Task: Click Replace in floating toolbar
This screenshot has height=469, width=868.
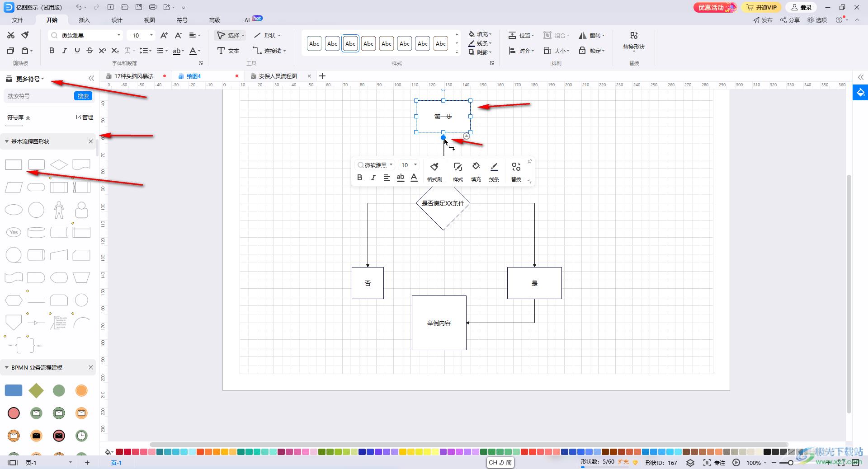Action: [x=516, y=172]
